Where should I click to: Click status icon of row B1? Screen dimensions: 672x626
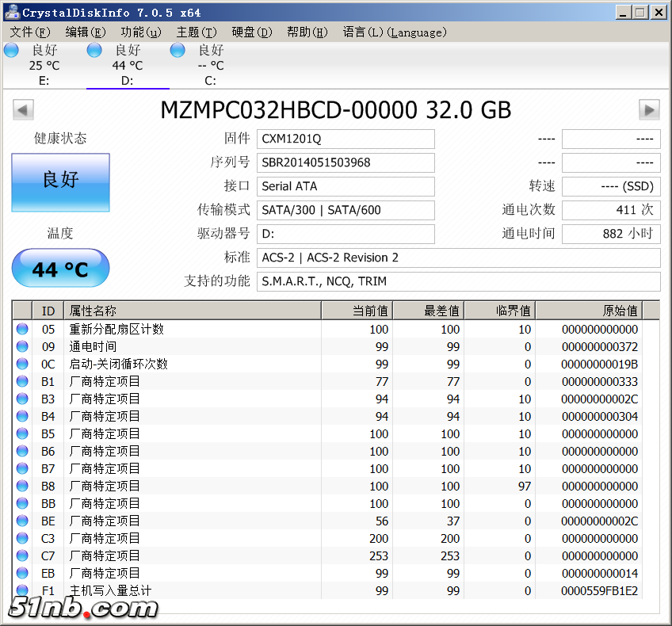pyautogui.click(x=22, y=381)
